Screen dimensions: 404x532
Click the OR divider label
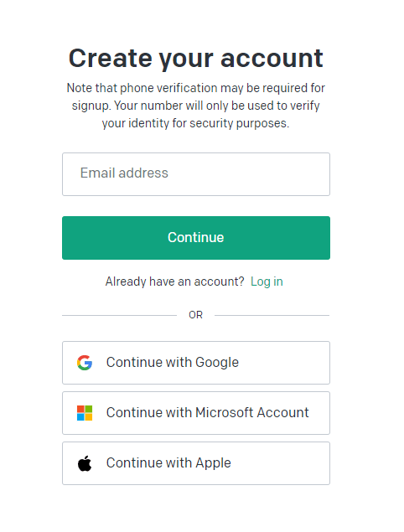click(195, 315)
